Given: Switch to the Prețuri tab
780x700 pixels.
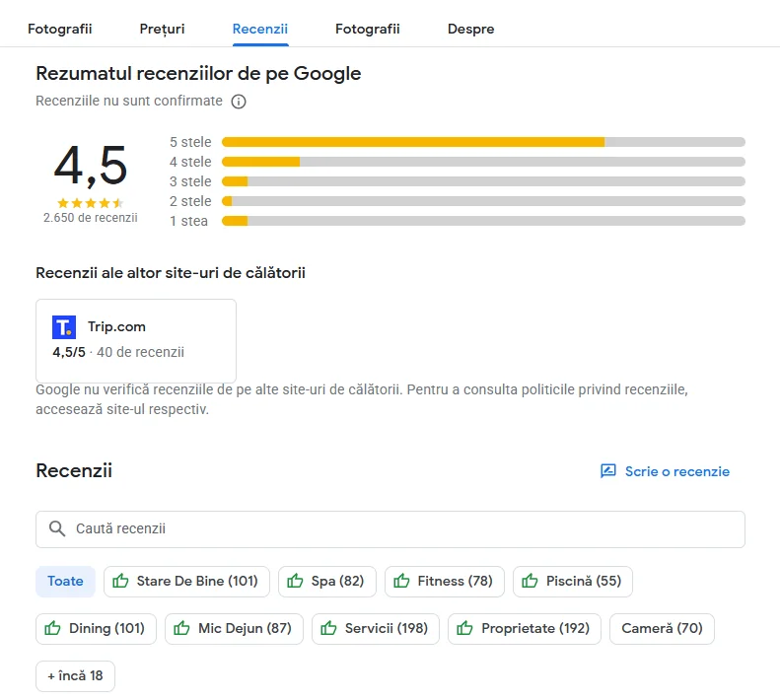Looking at the screenshot, I should coord(162,29).
